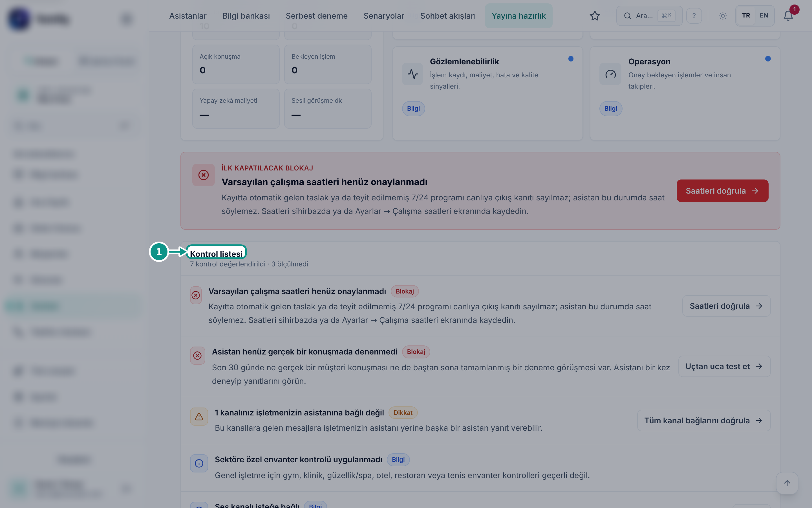The width and height of the screenshot is (812, 508).
Task: Click the Uçtan uca test et button
Action: click(x=724, y=366)
